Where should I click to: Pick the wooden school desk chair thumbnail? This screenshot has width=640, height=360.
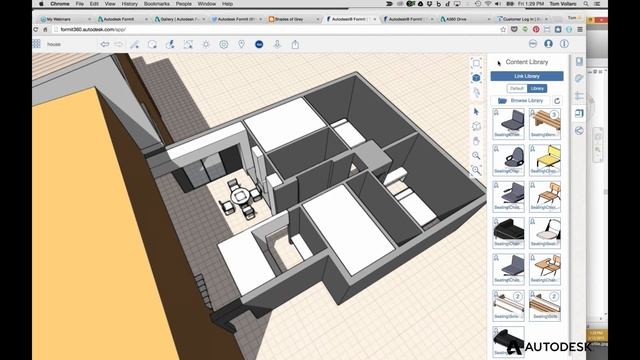(545, 269)
